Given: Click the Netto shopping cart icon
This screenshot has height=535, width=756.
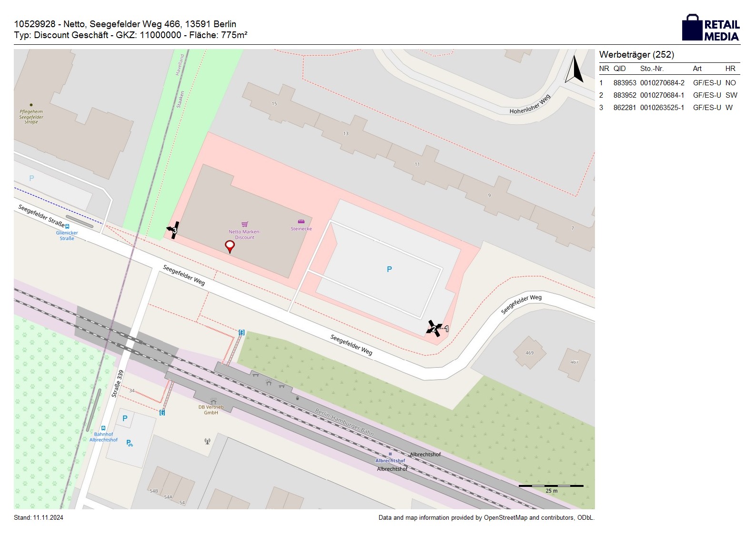Looking at the screenshot, I should (x=245, y=224).
